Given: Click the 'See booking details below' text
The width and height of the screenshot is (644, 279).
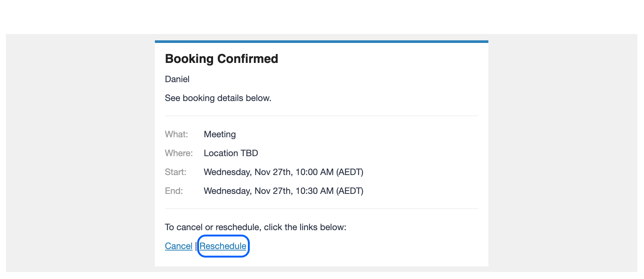Looking at the screenshot, I should [x=218, y=98].
